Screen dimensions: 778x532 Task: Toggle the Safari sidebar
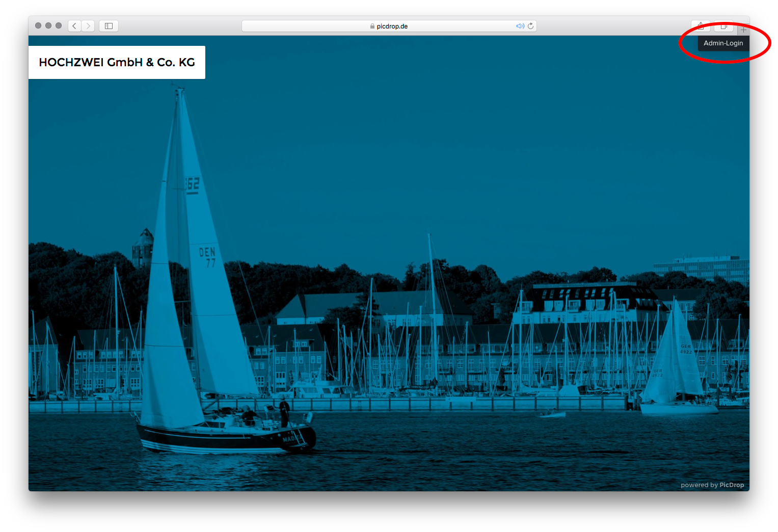[109, 26]
